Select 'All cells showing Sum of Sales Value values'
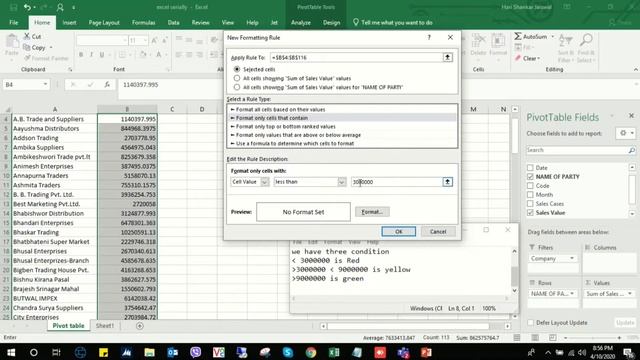This screenshot has width=640, height=360. point(237,78)
